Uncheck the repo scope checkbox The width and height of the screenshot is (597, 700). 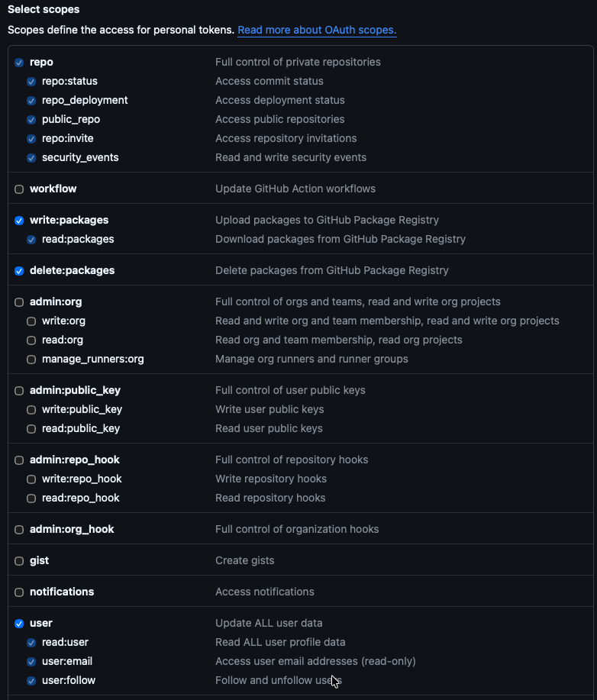(19, 63)
